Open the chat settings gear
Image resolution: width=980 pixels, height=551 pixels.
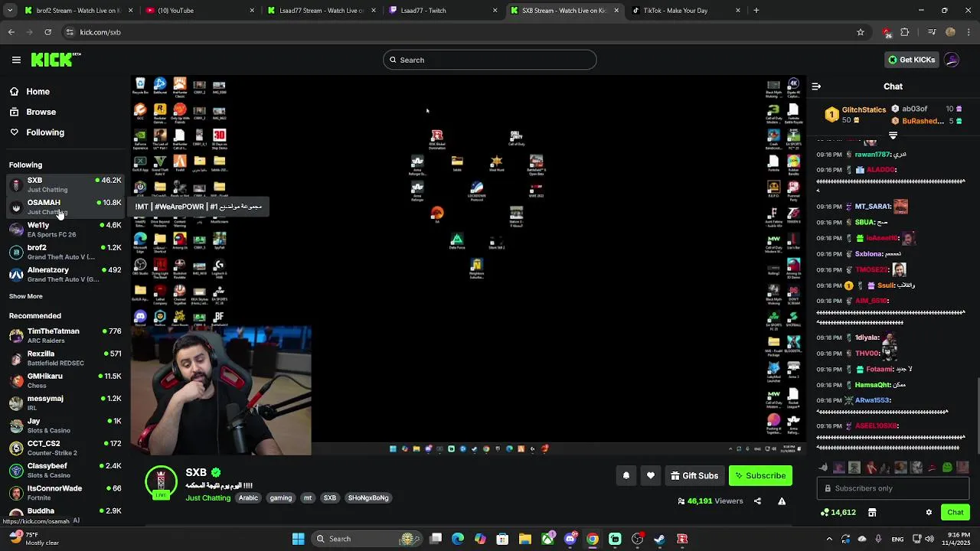929,513
